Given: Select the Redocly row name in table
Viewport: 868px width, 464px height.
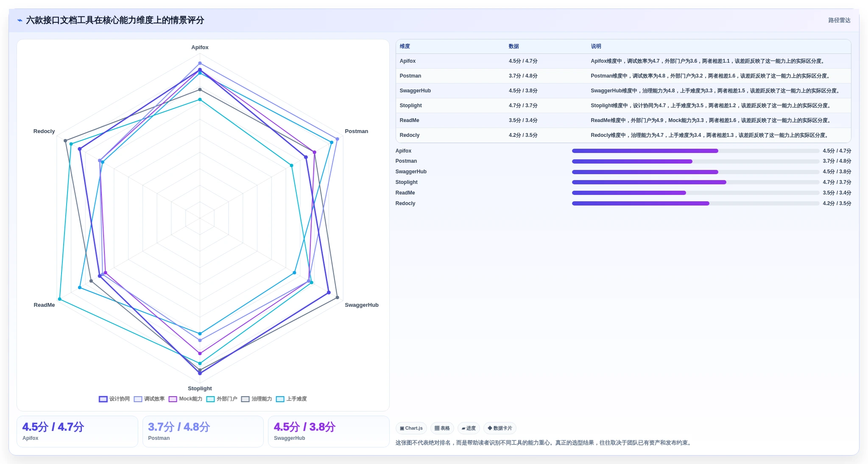Looking at the screenshot, I should tap(410, 135).
